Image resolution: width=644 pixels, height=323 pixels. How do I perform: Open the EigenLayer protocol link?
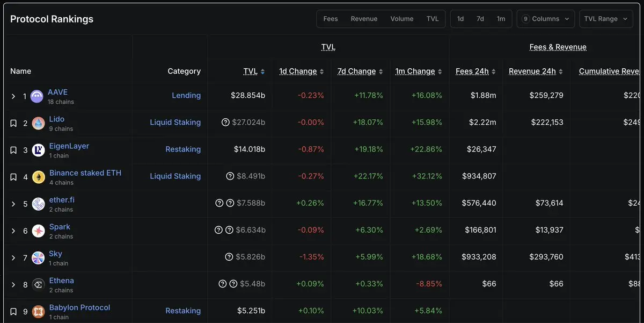tap(69, 146)
